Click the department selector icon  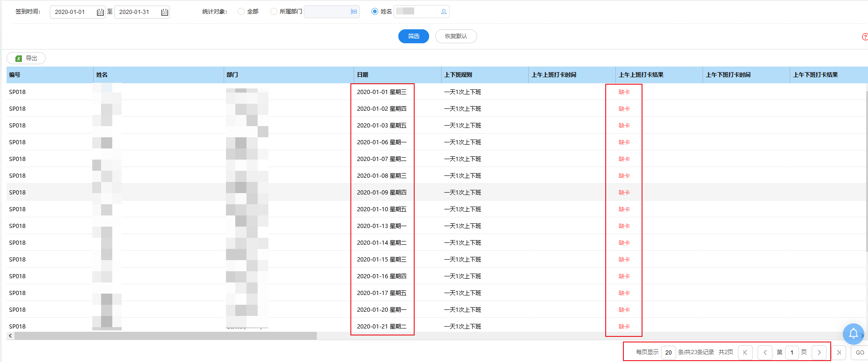pos(354,12)
